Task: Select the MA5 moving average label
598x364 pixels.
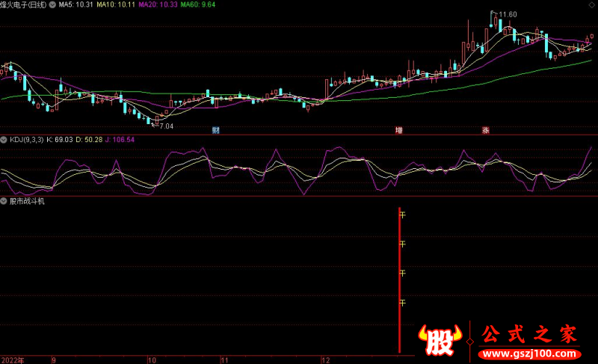Action: click(75, 4)
